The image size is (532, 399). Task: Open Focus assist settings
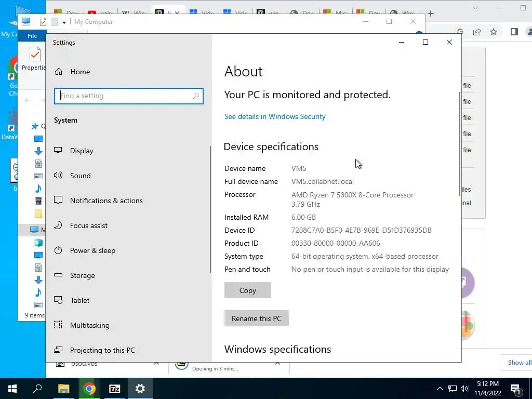(x=81, y=225)
